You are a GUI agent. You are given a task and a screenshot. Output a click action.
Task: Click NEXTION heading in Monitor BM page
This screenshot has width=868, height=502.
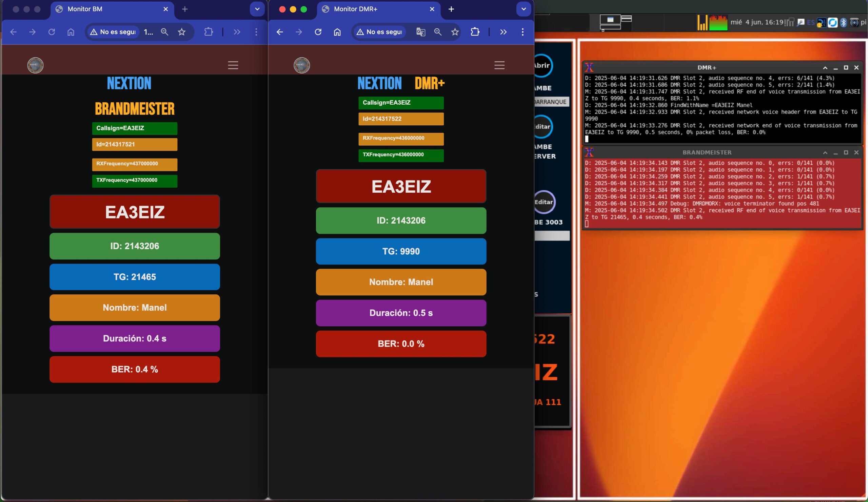point(129,83)
